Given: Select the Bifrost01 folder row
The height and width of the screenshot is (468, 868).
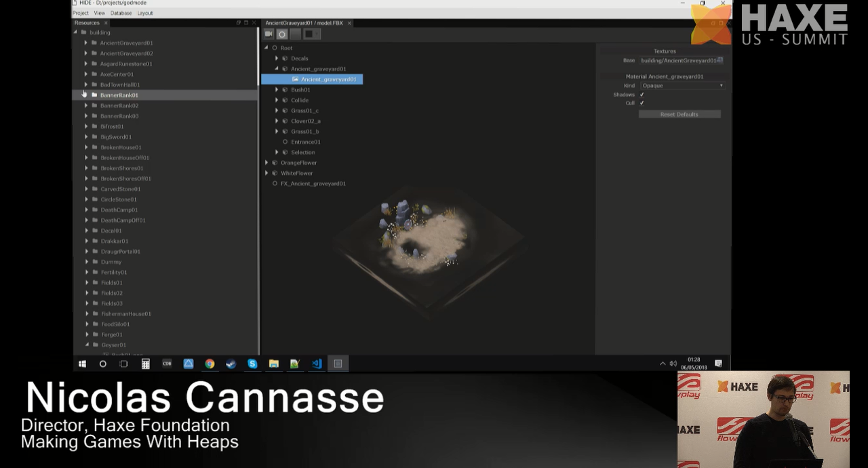Looking at the screenshot, I should pos(112,126).
